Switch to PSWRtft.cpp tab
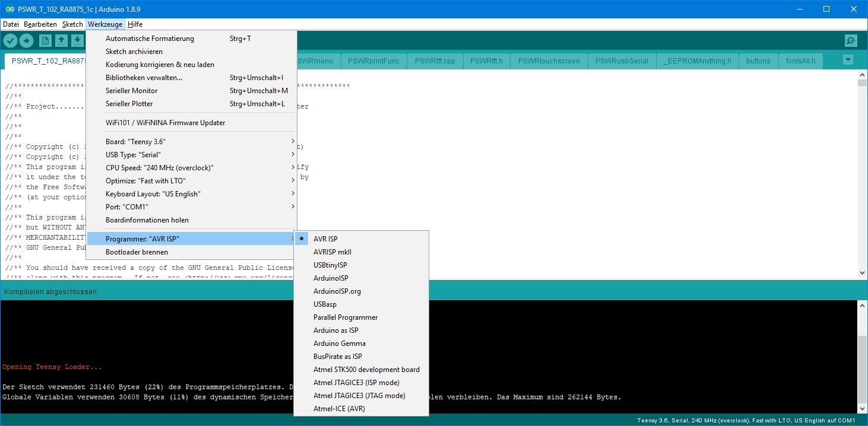Image resolution: width=868 pixels, height=426 pixels. [x=435, y=61]
